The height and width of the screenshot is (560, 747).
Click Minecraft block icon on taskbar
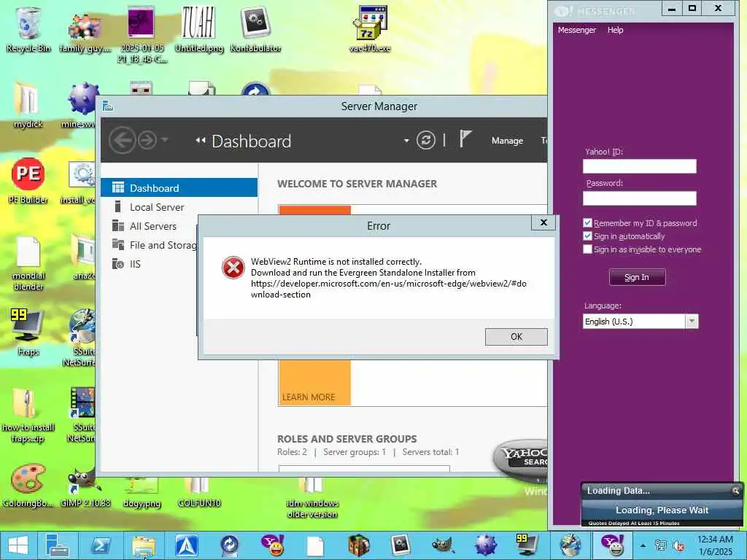click(358, 545)
